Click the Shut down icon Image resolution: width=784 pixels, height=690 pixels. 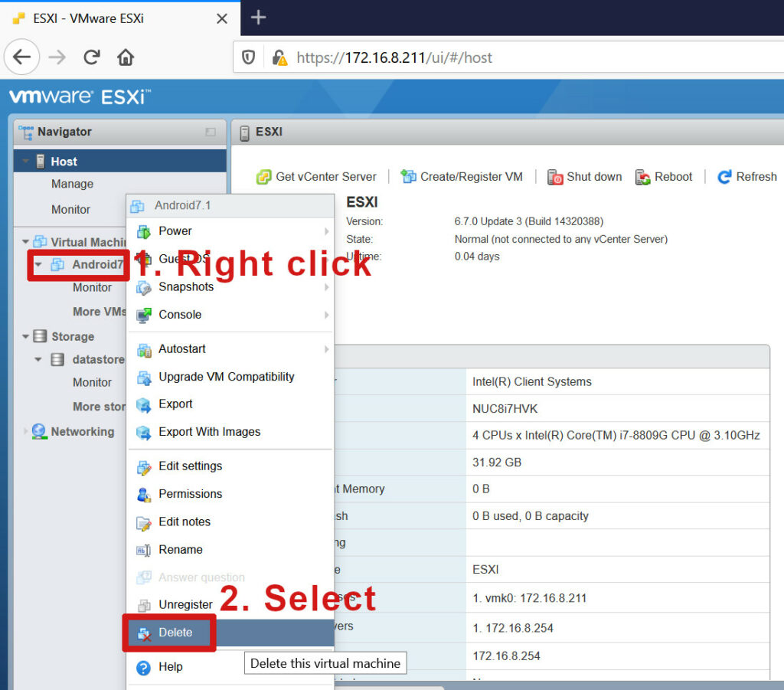(555, 177)
